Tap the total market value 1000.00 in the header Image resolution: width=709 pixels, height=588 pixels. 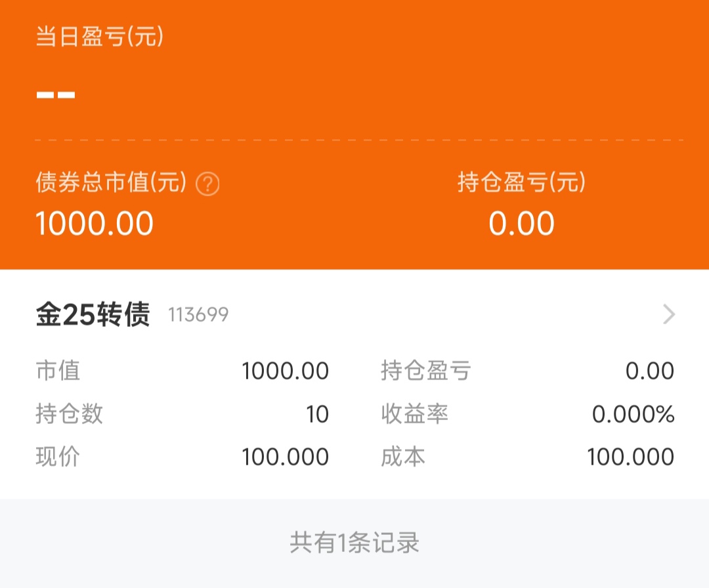(95, 224)
